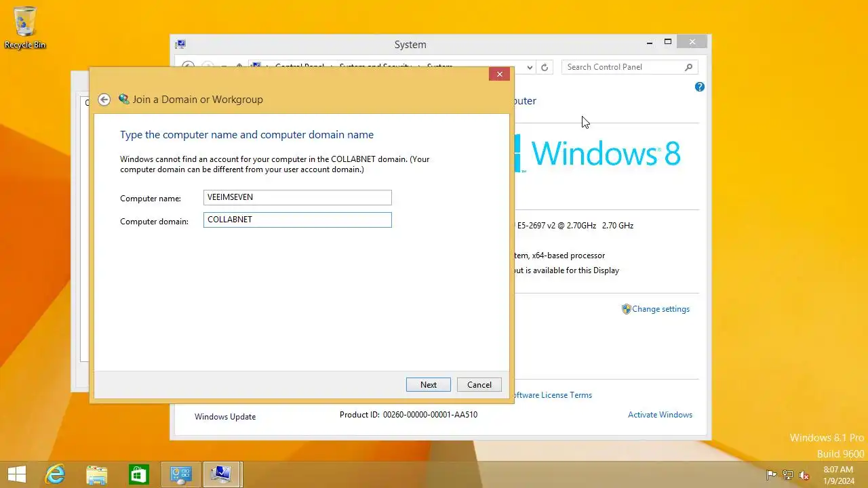Click the 'Type the computer name' heading
868x488 pixels.
point(247,135)
